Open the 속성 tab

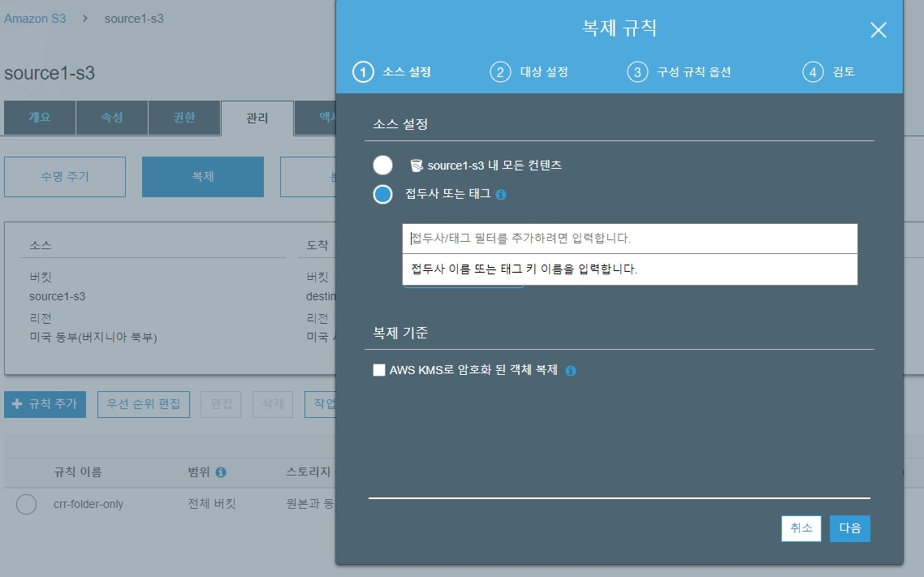click(x=112, y=117)
